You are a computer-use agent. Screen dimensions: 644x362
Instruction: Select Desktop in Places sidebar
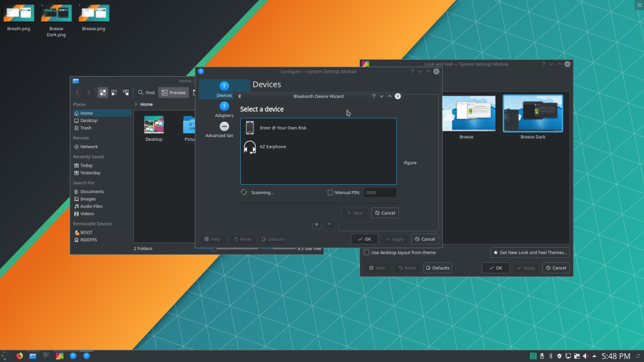pyautogui.click(x=101, y=120)
